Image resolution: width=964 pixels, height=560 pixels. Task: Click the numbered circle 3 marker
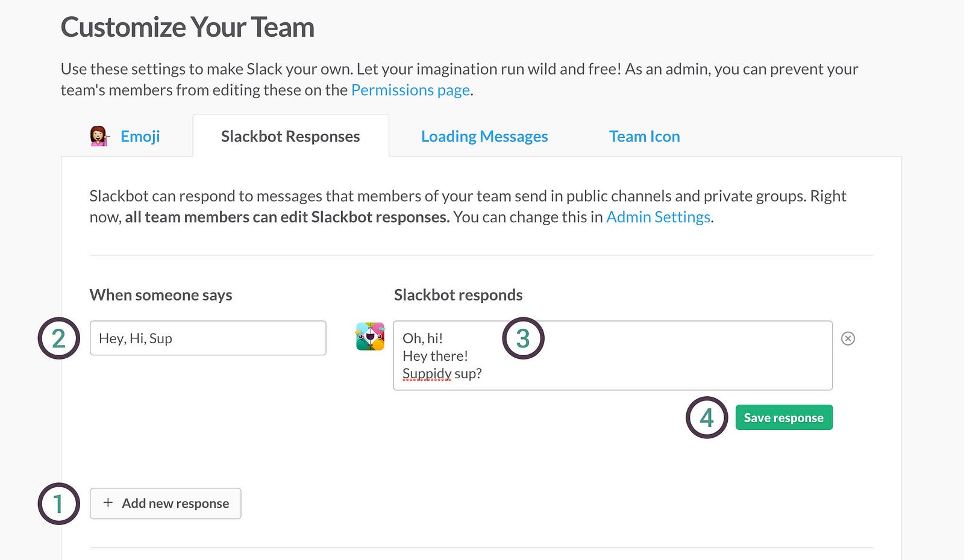[523, 338]
